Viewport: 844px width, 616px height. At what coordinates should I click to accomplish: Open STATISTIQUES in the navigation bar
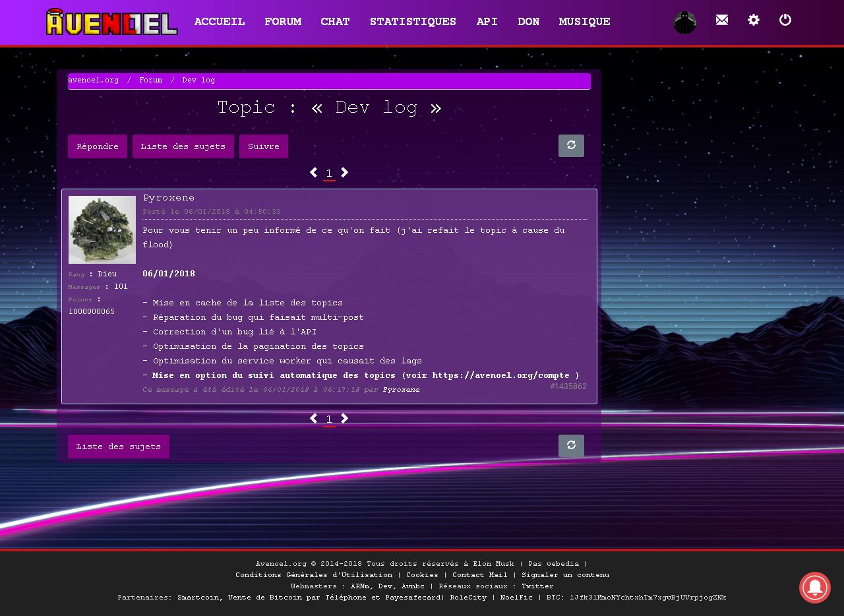click(413, 22)
